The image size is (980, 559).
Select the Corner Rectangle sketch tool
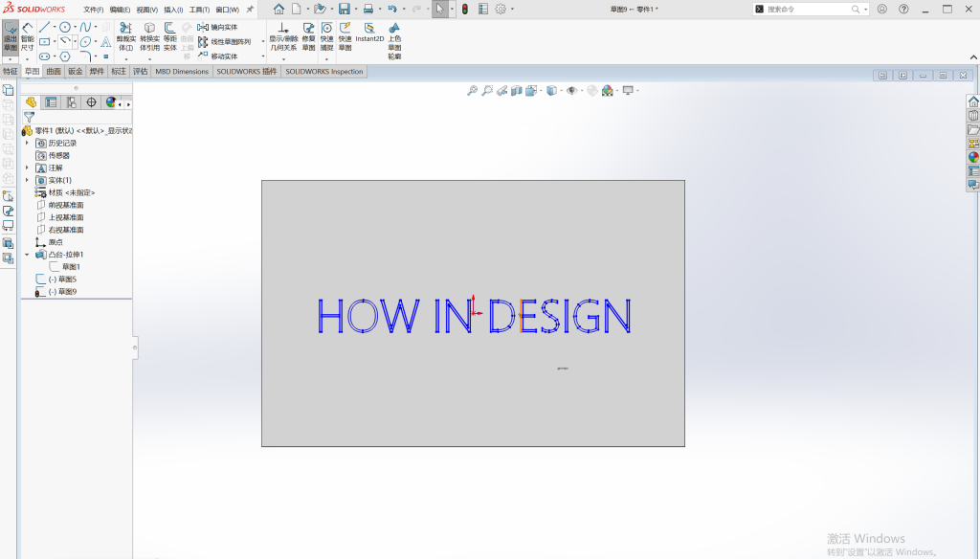coord(44,42)
